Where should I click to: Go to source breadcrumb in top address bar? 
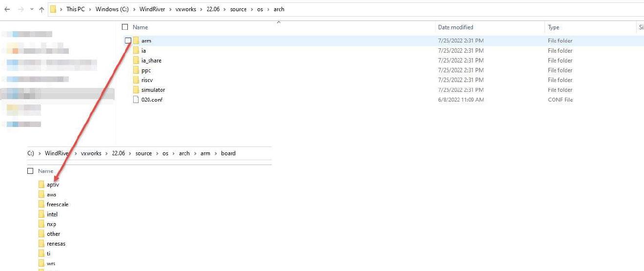[x=238, y=9]
